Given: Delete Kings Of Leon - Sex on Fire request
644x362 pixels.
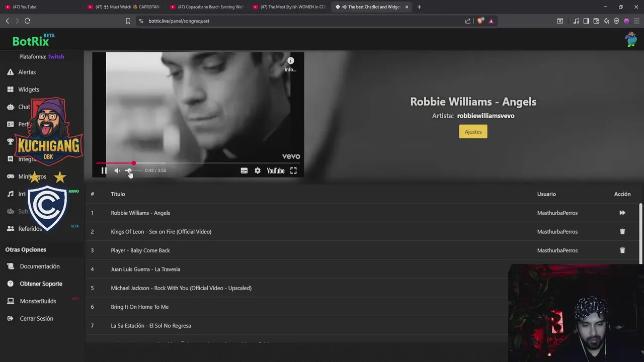Looking at the screenshot, I should point(622,232).
